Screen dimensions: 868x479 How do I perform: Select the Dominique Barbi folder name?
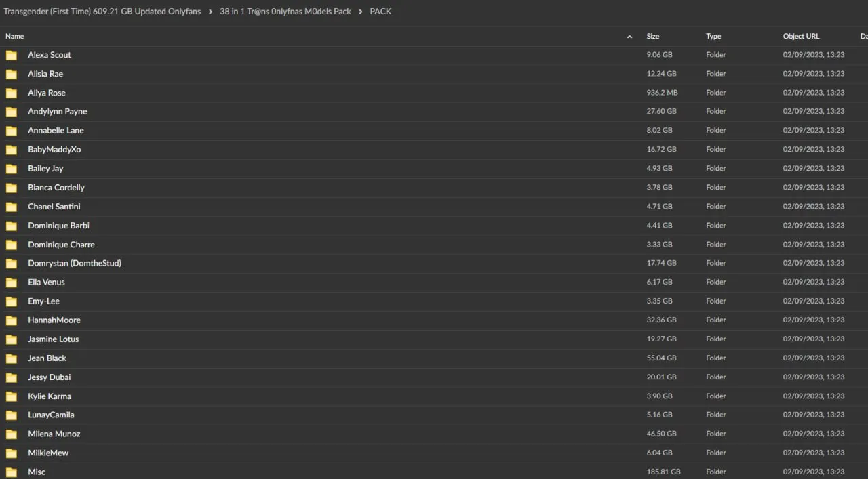(x=58, y=225)
